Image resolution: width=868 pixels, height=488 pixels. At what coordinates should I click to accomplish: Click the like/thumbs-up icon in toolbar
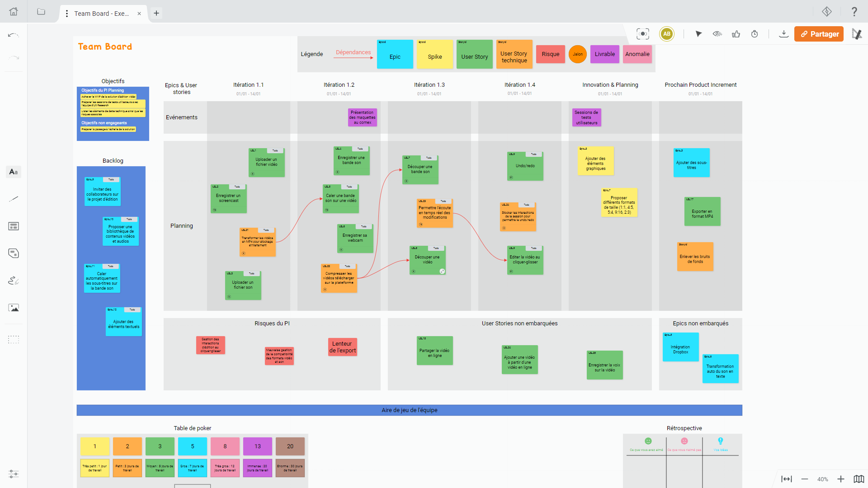click(x=736, y=34)
